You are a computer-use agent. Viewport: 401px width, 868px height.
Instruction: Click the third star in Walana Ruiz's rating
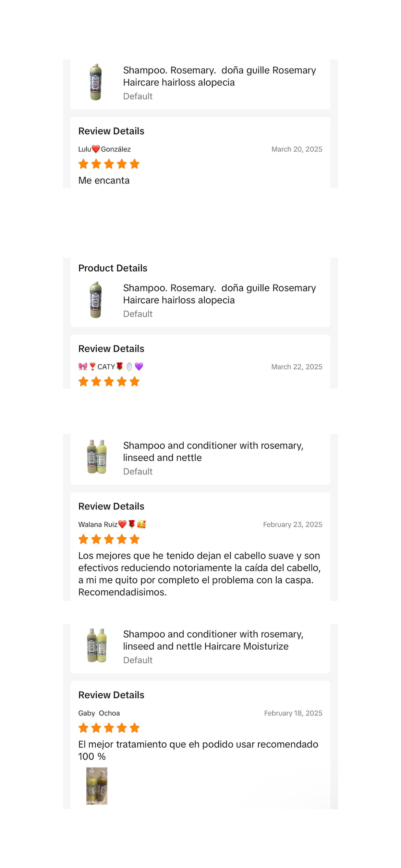click(109, 539)
